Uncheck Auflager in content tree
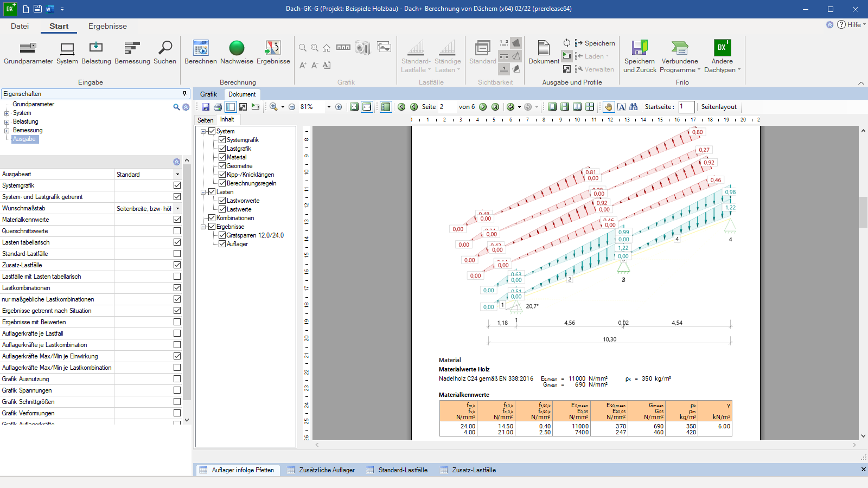Image resolution: width=868 pixels, height=488 pixels. (x=222, y=244)
